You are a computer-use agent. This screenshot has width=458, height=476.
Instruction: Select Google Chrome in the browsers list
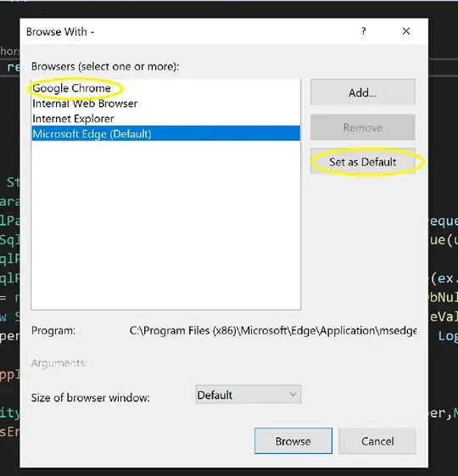(165, 88)
